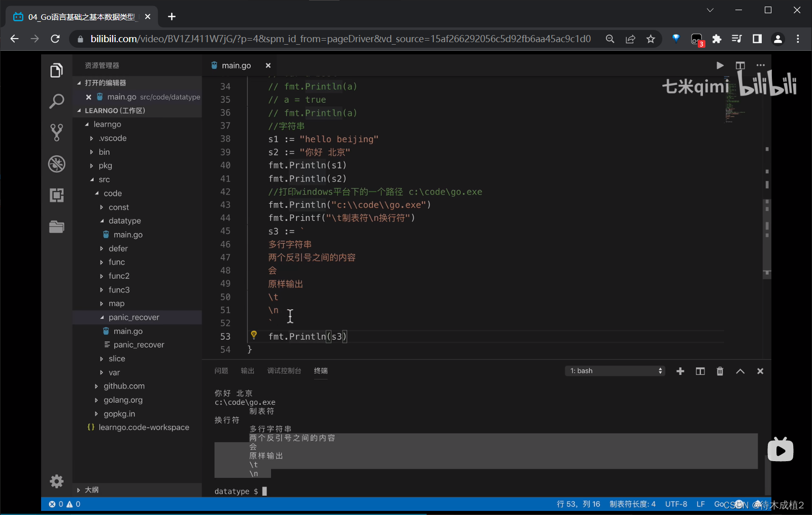
Task: Open a new browser tab
Action: tap(172, 17)
